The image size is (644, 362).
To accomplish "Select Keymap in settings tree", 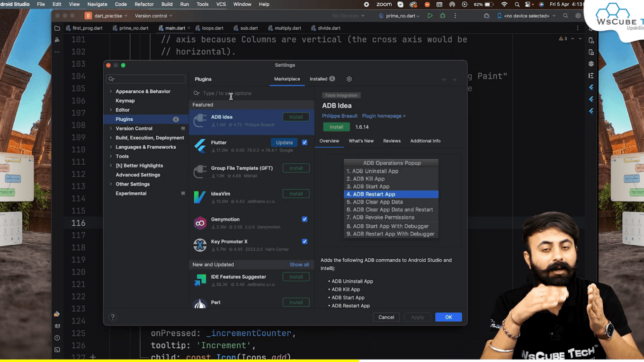I will pyautogui.click(x=125, y=100).
